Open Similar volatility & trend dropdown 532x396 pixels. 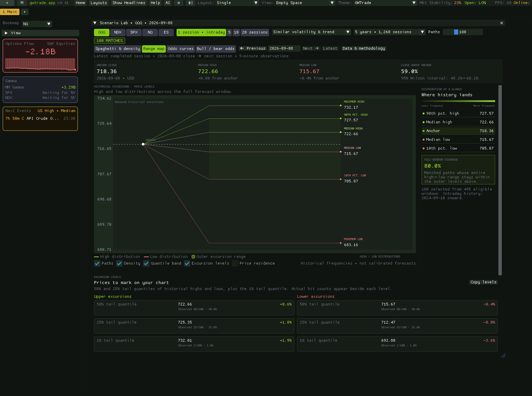311,32
